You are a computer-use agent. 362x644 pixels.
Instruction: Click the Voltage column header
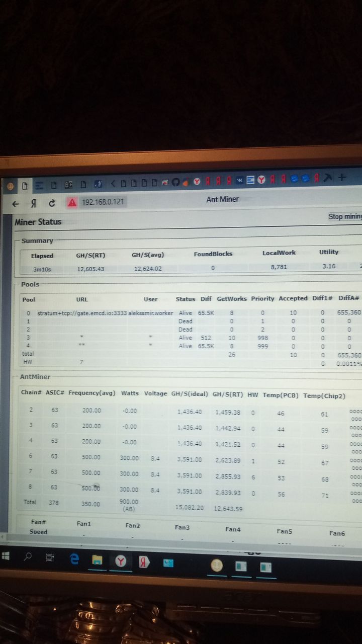[155, 393]
